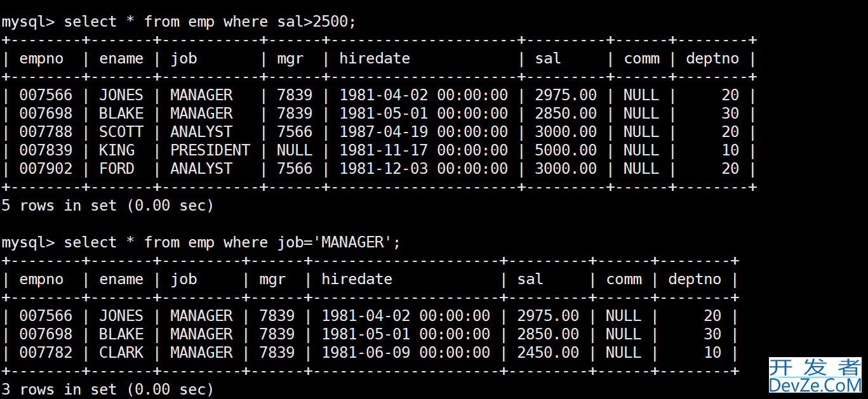
Task: Click empno value 007902
Action: pyautogui.click(x=46, y=169)
